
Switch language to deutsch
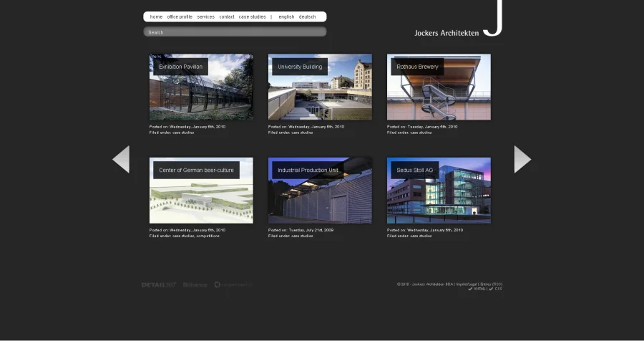[307, 16]
